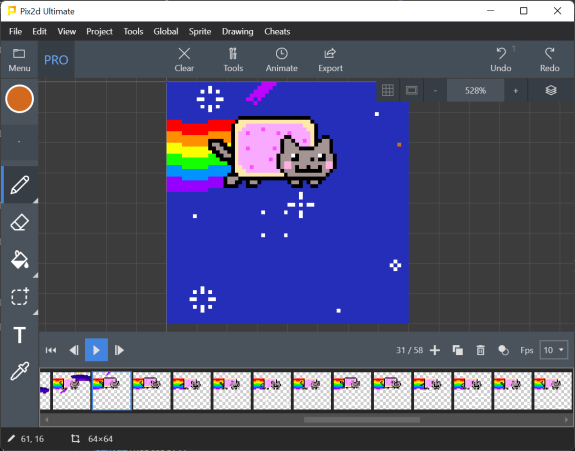The image size is (575, 451).
Task: Open the Layers panel icon
Action: [551, 90]
